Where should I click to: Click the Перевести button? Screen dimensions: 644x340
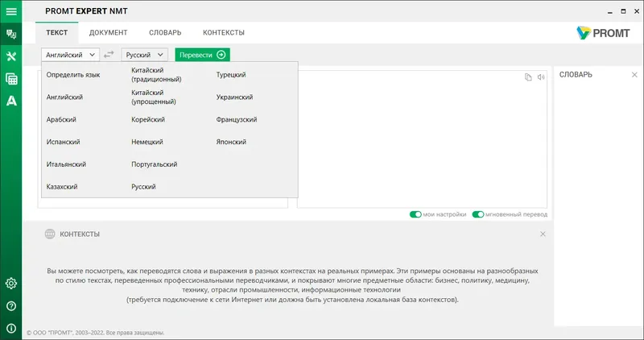pyautogui.click(x=202, y=55)
